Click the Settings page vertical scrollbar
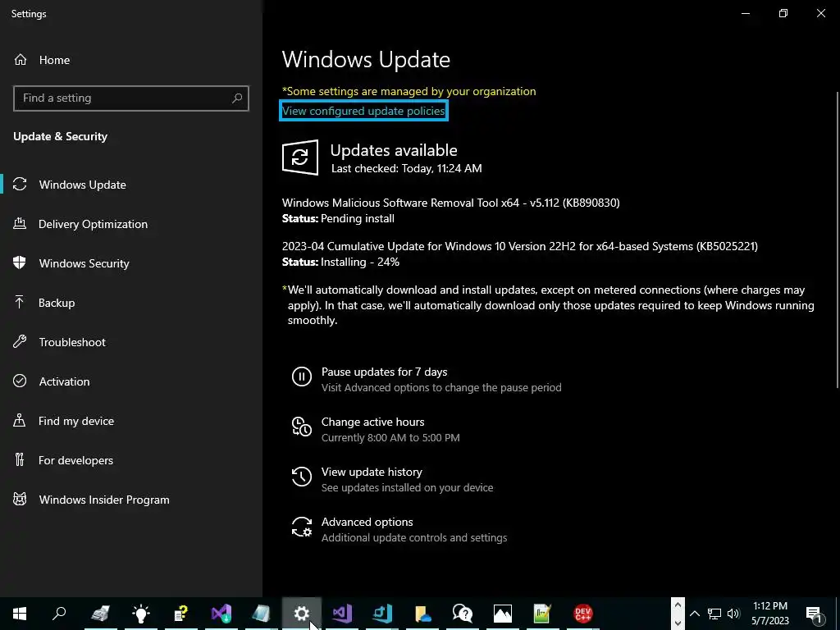 (x=838, y=239)
